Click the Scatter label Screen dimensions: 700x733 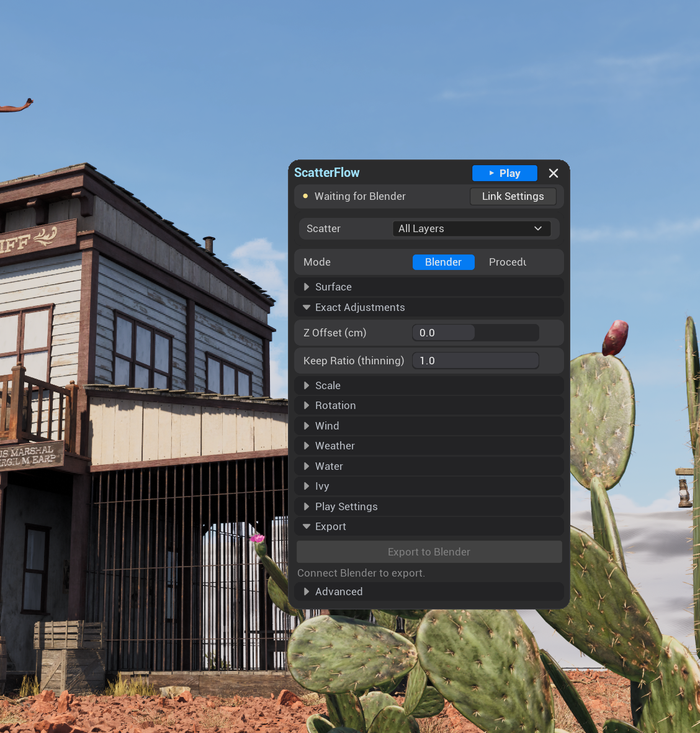(x=323, y=228)
